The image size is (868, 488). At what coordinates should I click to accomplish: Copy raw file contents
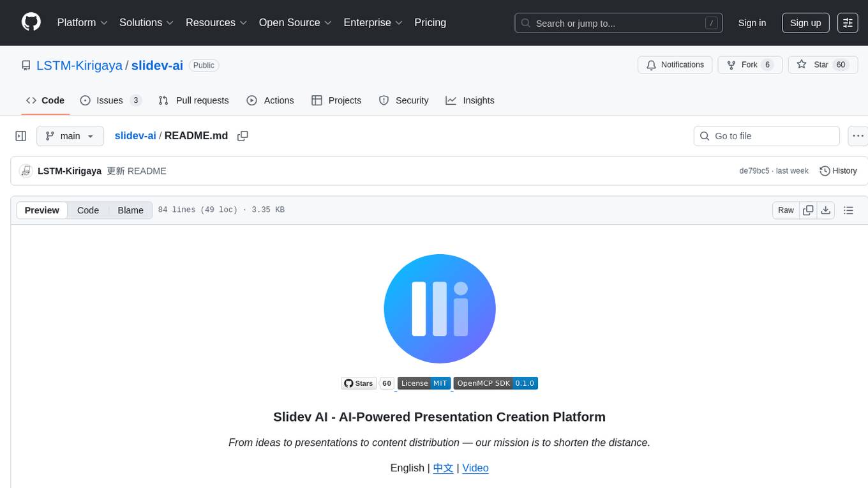tap(809, 210)
